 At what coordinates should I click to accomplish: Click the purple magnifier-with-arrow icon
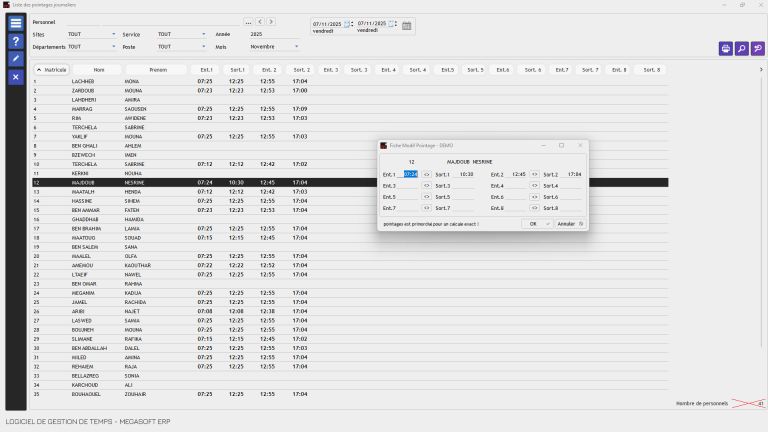point(758,48)
